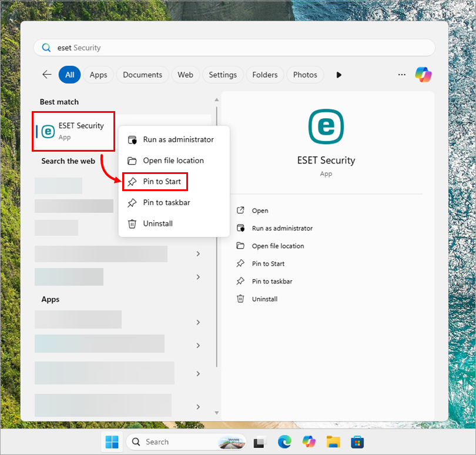Open the three-dot more options menu
476x455 pixels.
[x=402, y=75]
